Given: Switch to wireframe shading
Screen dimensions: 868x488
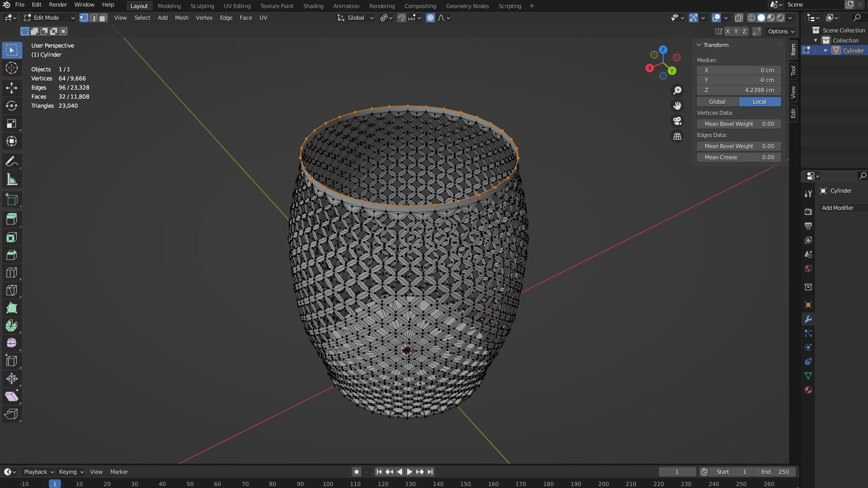Looking at the screenshot, I should pyautogui.click(x=752, y=18).
